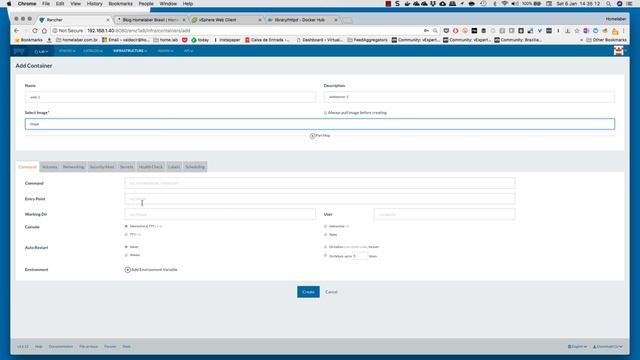
Task: Open the user avatar menu in Rancher header
Action: 619,51
